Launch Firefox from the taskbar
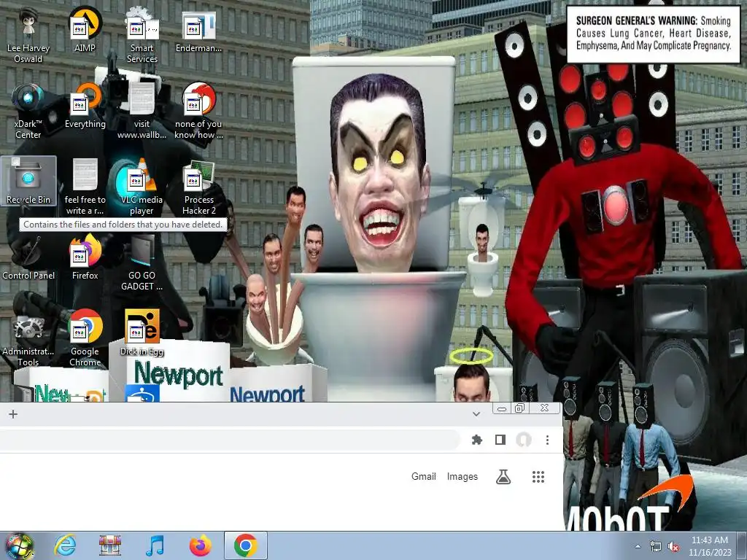Image resolution: width=747 pixels, height=560 pixels. pos(200,545)
